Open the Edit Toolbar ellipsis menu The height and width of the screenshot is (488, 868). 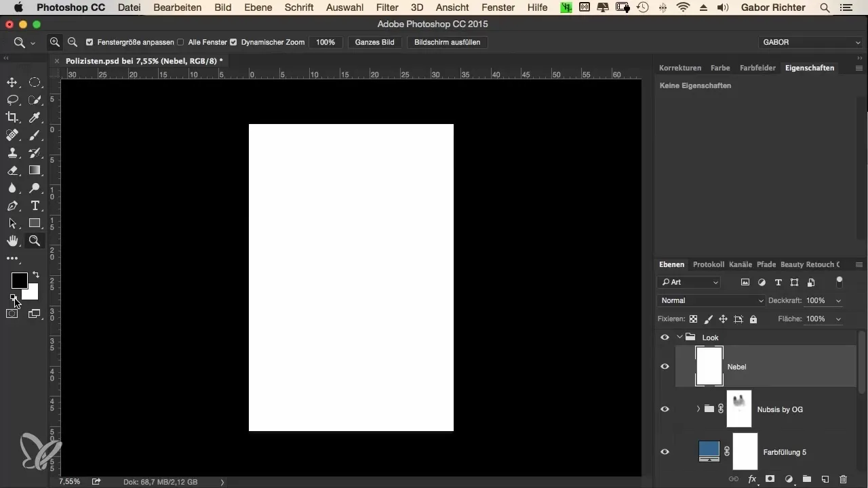(x=12, y=258)
